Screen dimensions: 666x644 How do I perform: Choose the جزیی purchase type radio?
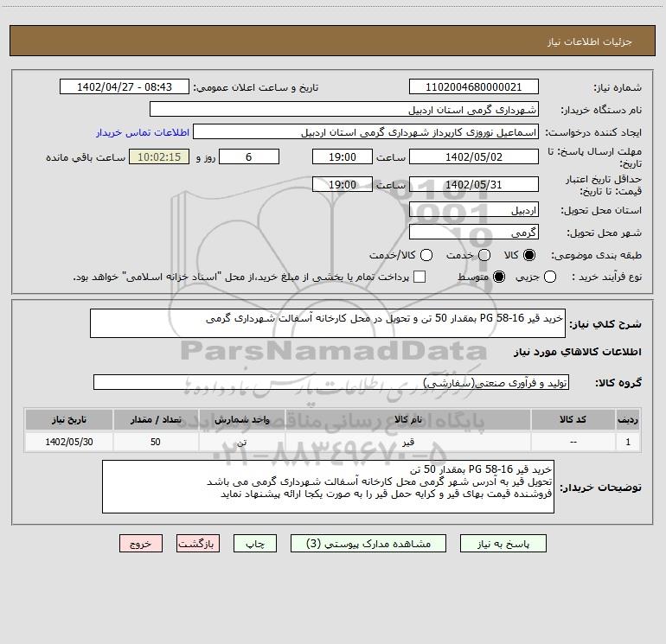[x=550, y=277]
